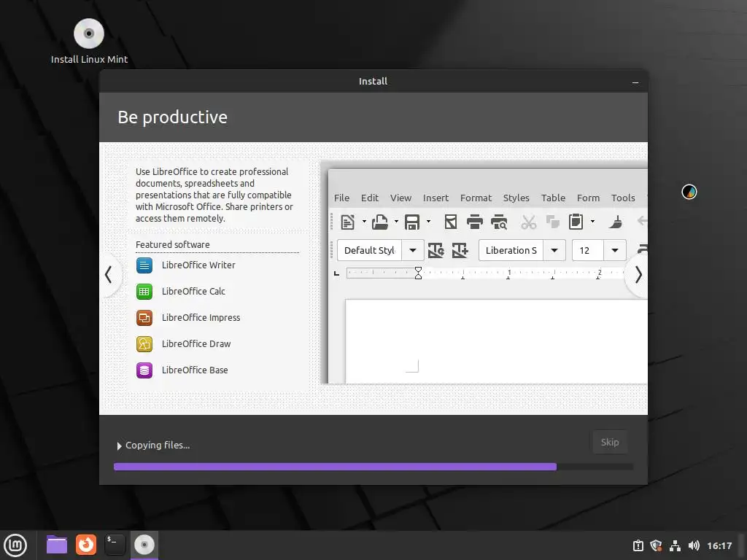Open the Install Linux Mint desktop icon

pos(89,42)
